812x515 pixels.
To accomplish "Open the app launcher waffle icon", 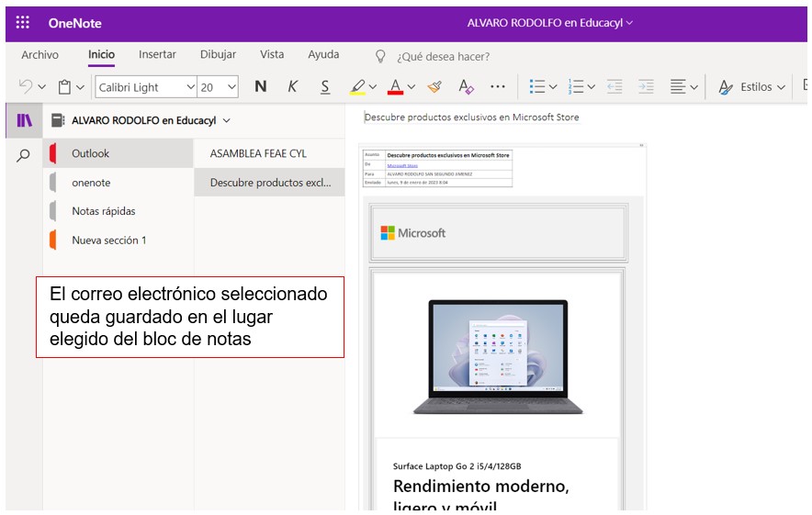I will click(x=23, y=22).
